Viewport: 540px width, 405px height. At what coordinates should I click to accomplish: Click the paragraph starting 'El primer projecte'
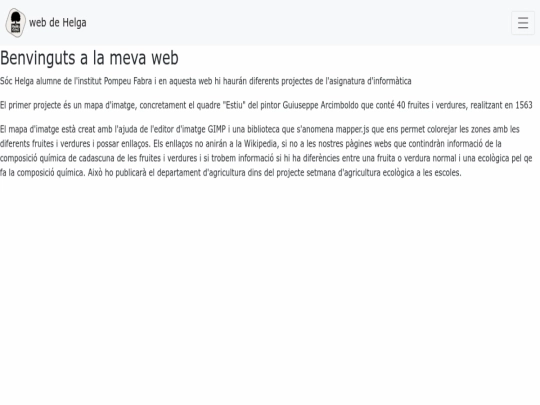point(266,105)
